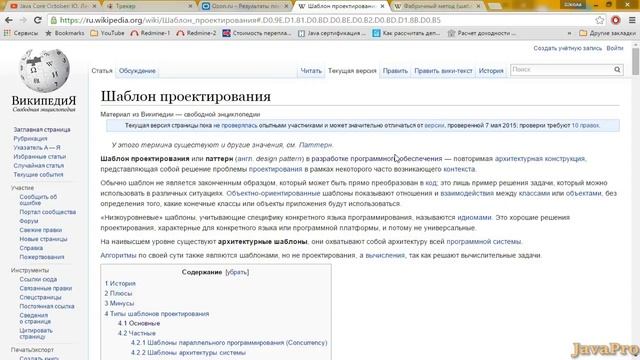Open Ссылки сюда tool link
The width and height of the screenshot is (640, 360).
pos(38,280)
